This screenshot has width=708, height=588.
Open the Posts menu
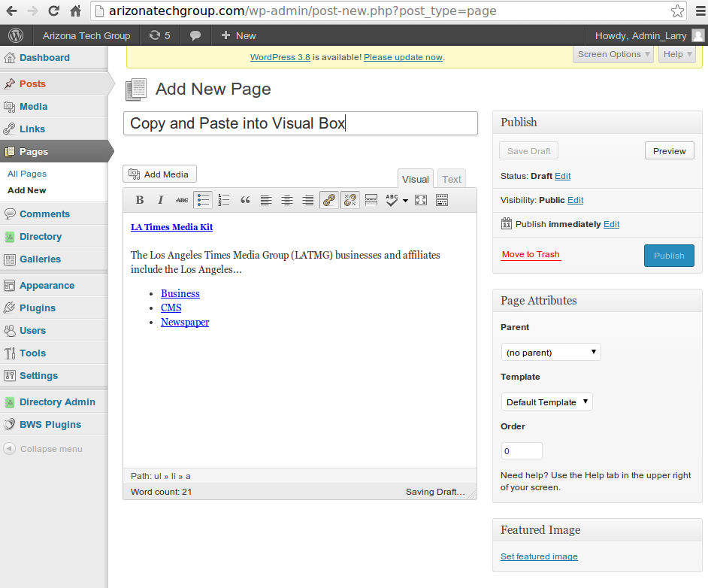click(x=32, y=84)
